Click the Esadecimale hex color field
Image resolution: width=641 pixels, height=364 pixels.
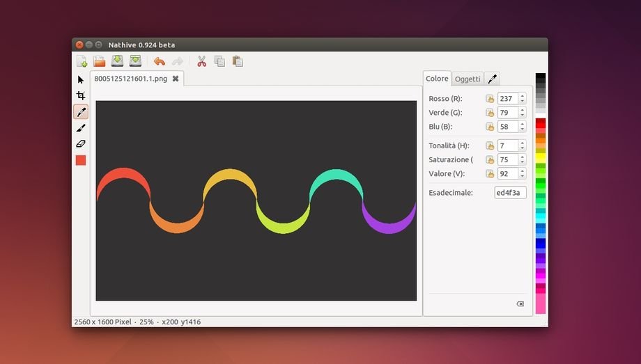510,193
